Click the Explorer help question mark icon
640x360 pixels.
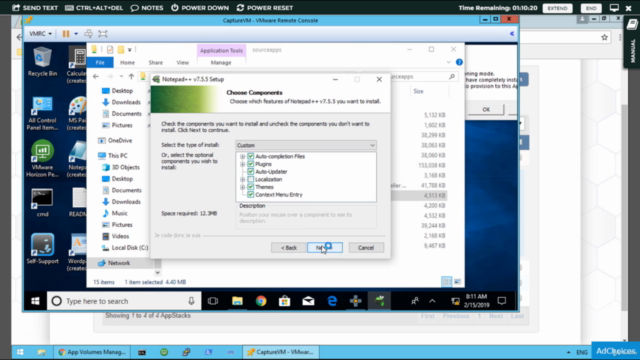(459, 62)
